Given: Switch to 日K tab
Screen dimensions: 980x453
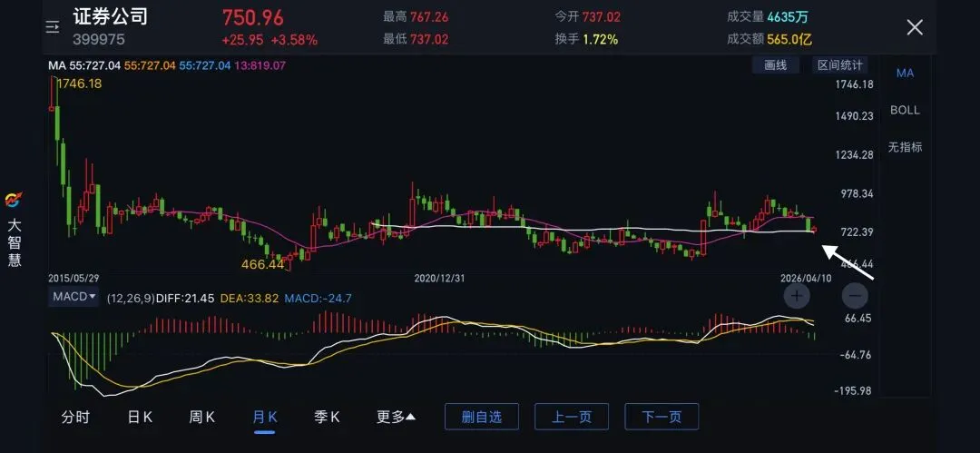Looking at the screenshot, I should (140, 418).
